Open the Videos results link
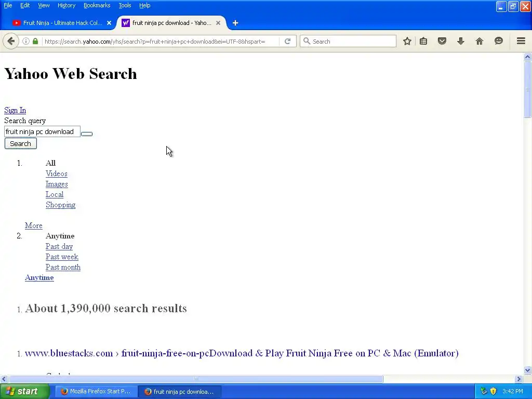The height and width of the screenshot is (399, 532). (x=56, y=174)
